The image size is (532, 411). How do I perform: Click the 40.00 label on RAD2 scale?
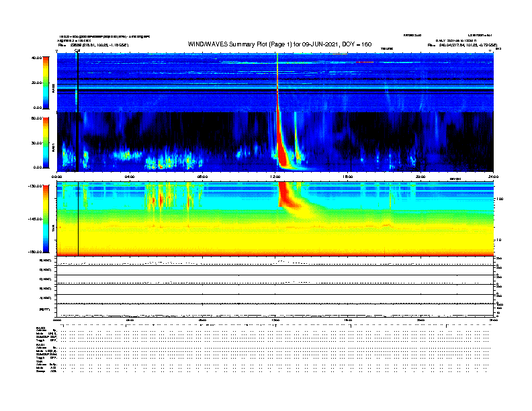[x=36, y=58]
